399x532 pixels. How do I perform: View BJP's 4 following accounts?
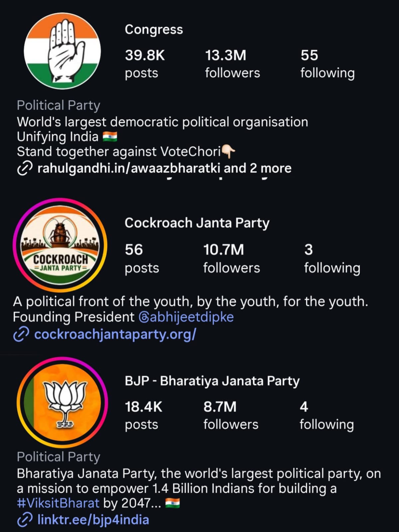click(x=327, y=415)
